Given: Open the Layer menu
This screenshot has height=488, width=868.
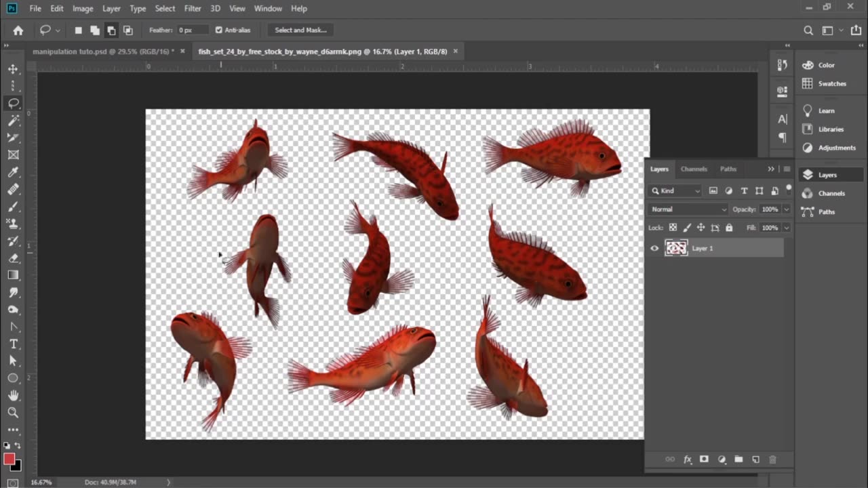Looking at the screenshot, I should 111,8.
